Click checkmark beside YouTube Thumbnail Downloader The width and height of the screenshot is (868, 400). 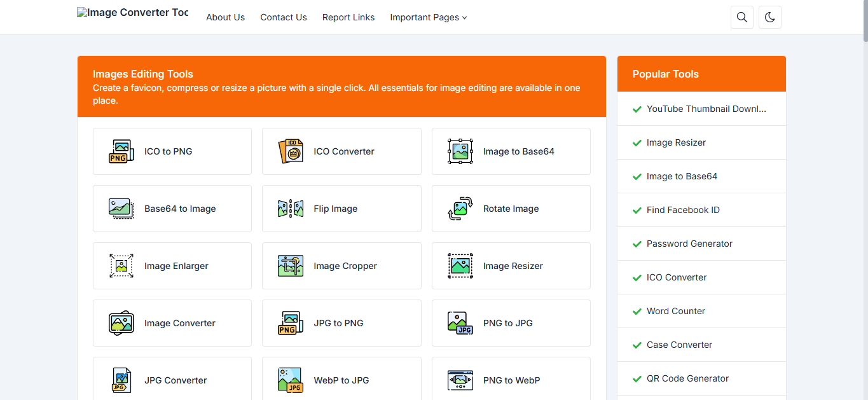pyautogui.click(x=637, y=109)
